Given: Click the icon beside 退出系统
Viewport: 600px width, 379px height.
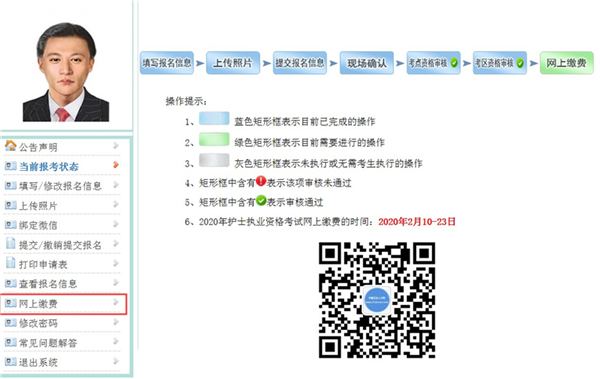Looking at the screenshot, I should pos(10,361).
